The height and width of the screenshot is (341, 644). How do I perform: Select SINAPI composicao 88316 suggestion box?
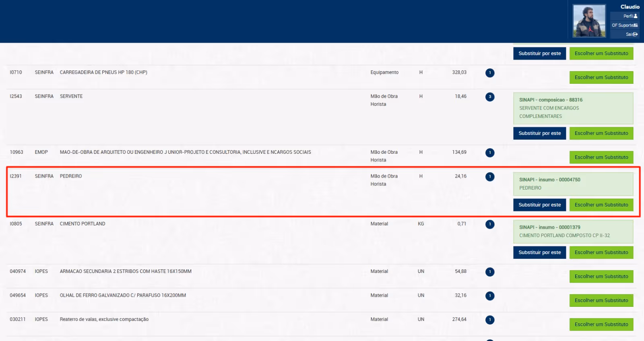tap(573, 108)
